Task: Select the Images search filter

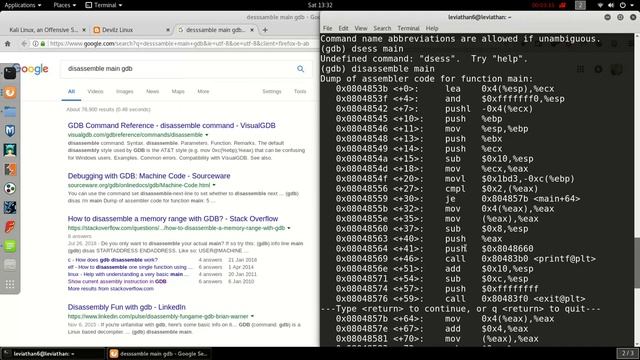Action: click(x=124, y=91)
